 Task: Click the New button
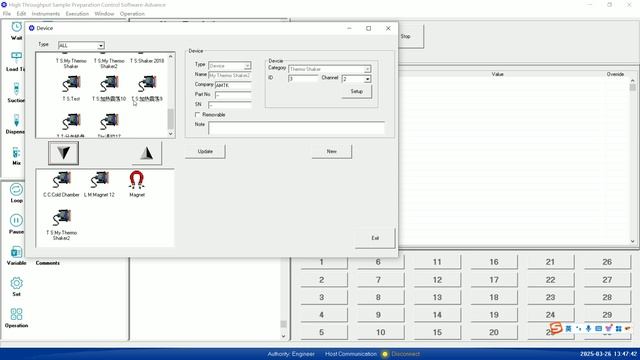331,151
